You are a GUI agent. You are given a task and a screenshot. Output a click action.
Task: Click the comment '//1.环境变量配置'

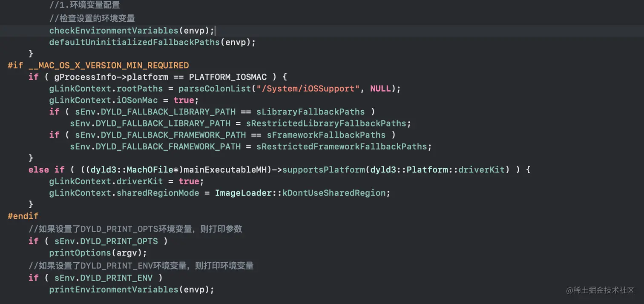click(x=85, y=5)
